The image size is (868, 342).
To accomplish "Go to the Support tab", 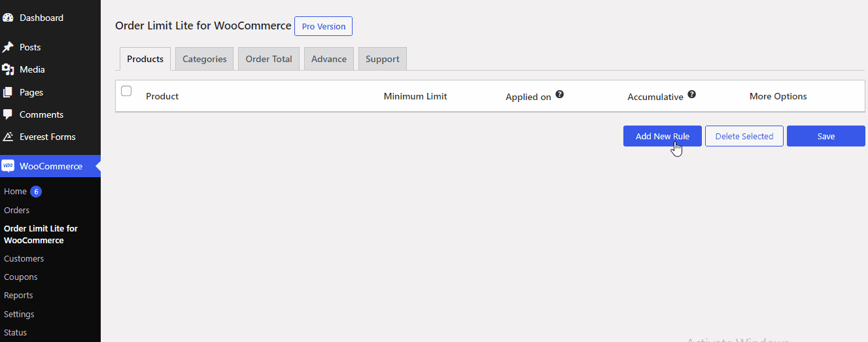I will tap(383, 59).
